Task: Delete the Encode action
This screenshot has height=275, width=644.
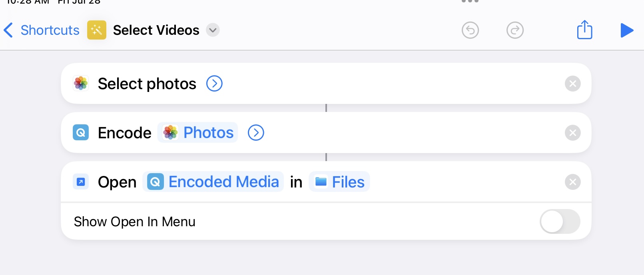Action: coord(572,133)
